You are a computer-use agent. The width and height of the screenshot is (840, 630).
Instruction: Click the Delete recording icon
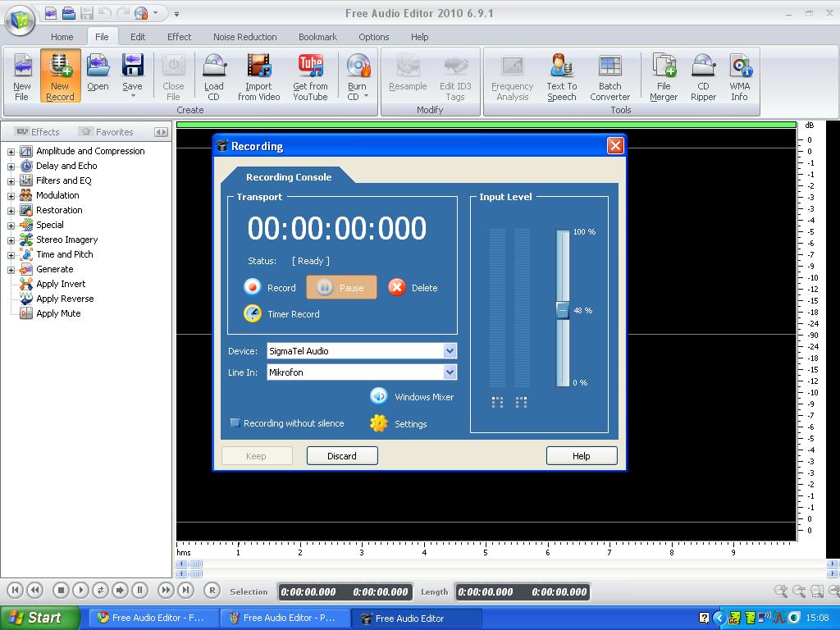point(396,287)
